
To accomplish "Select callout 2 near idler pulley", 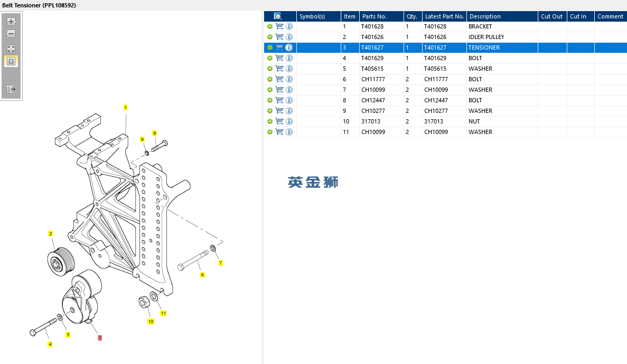I will pos(50,234).
